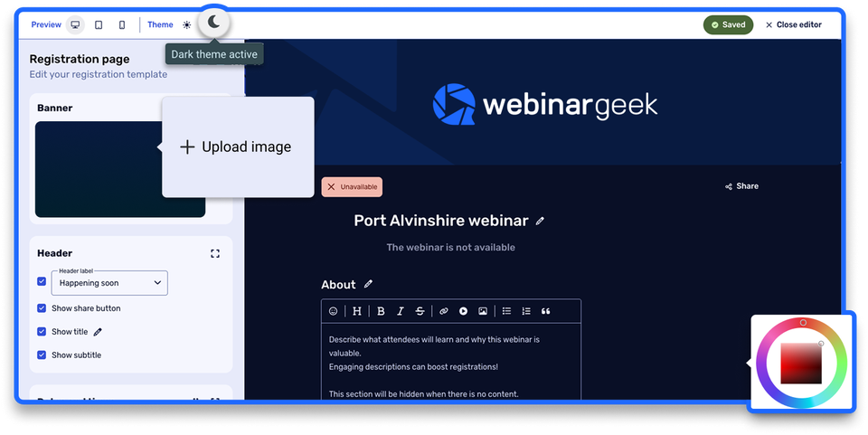Activate the light theme sun icon
This screenshot has height=435, width=868.
(x=187, y=25)
